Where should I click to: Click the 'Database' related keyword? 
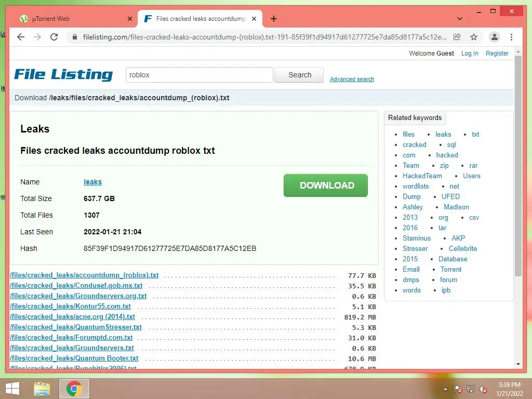pyautogui.click(x=453, y=259)
